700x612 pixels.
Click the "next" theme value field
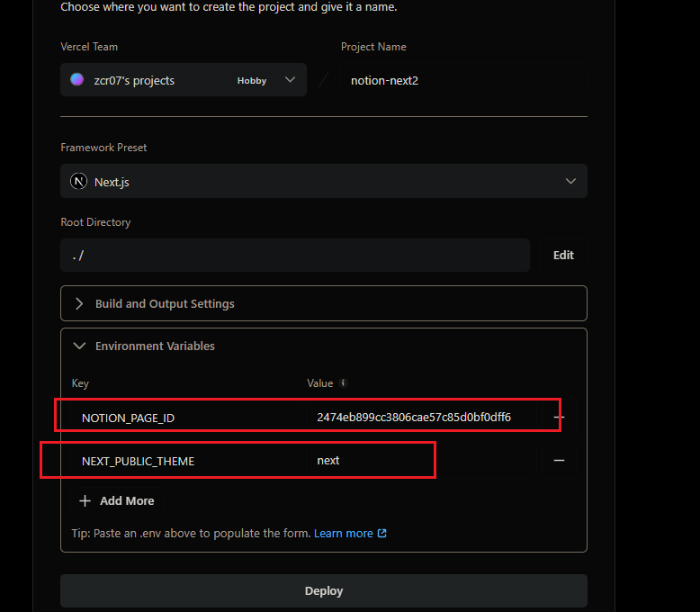pyautogui.click(x=419, y=460)
